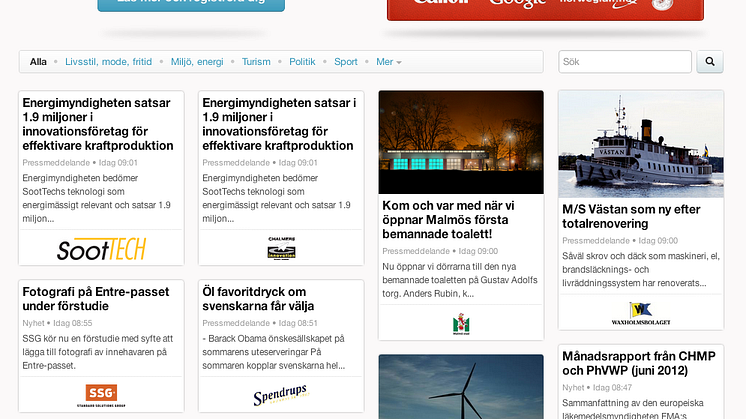Click the Barack Obama önskesällskapet summary text
Image resolution: width=746 pixels, height=419 pixels.
point(274,352)
